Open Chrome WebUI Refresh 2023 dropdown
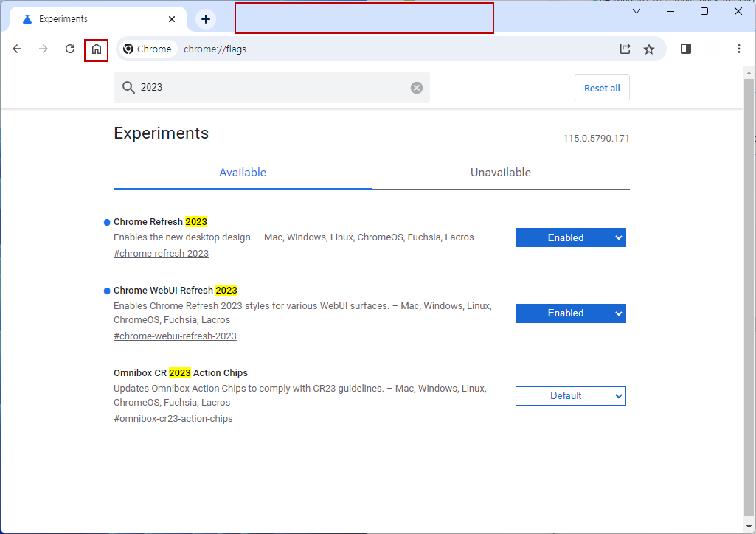The image size is (756, 534). pos(570,313)
